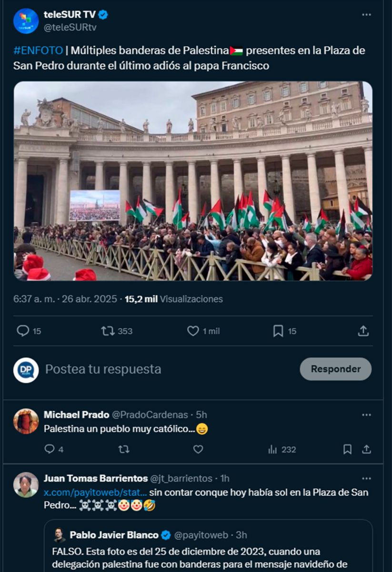Repost Michael Prado's reply
Screen dimensions: 392x572
click(x=124, y=449)
